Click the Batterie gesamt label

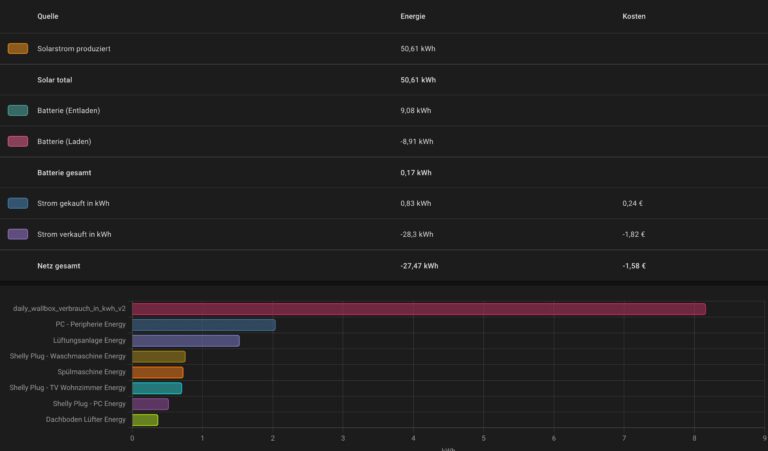[64, 173]
